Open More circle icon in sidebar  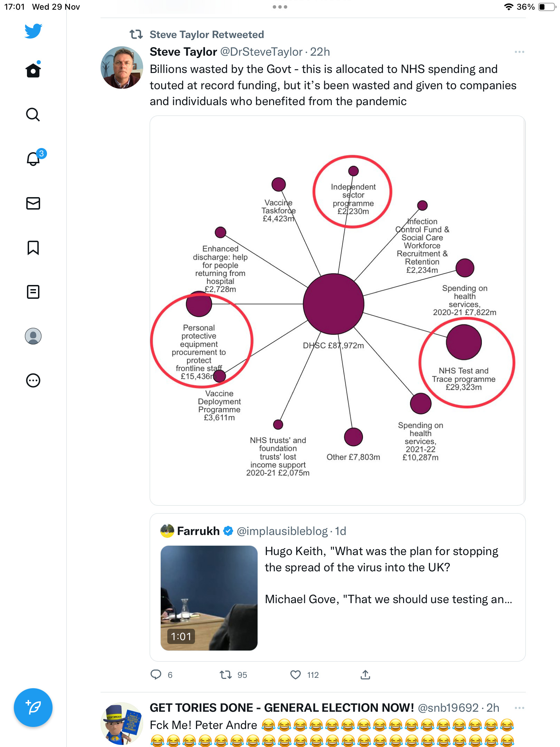coord(33,380)
